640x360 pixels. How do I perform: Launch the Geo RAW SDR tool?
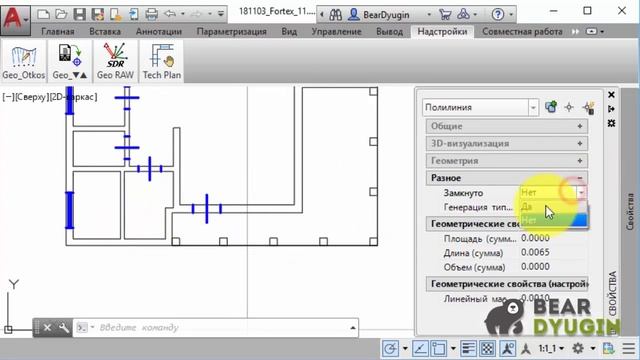pos(115,62)
